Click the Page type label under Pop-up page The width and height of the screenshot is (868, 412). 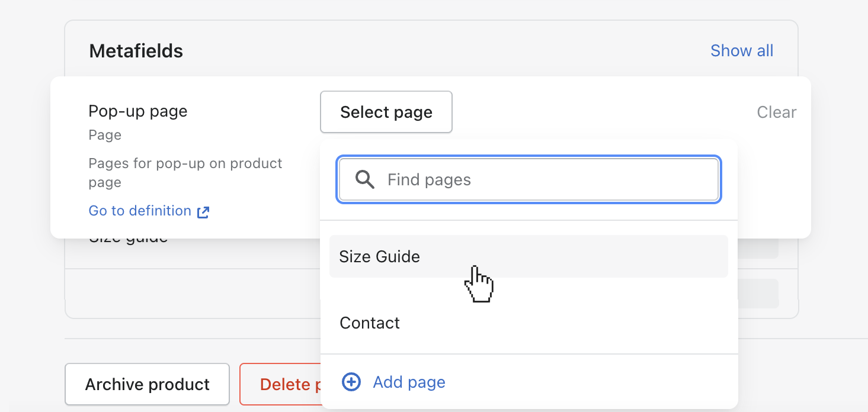click(x=104, y=135)
